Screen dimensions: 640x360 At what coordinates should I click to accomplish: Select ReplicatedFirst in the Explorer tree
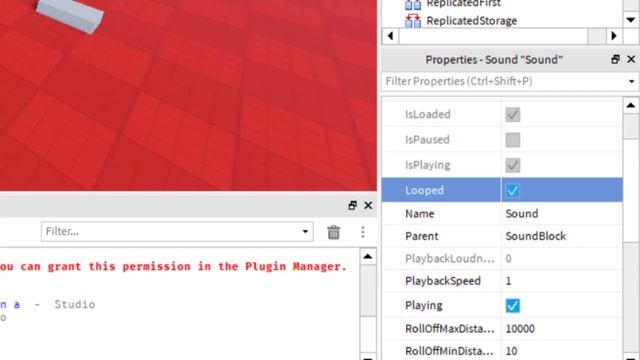[x=463, y=4]
